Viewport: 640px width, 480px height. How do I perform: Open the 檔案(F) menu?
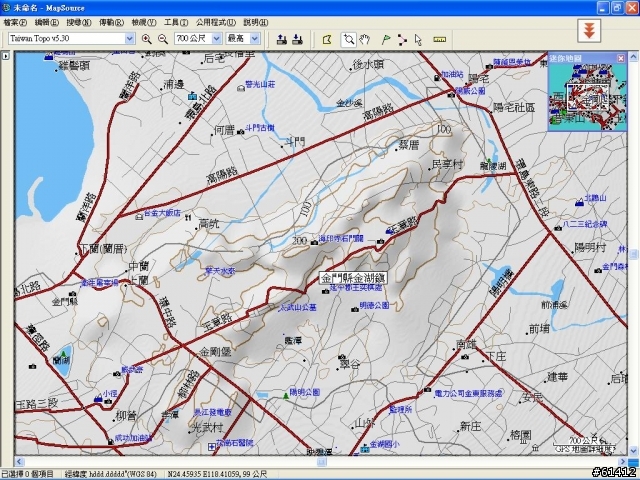15,22
